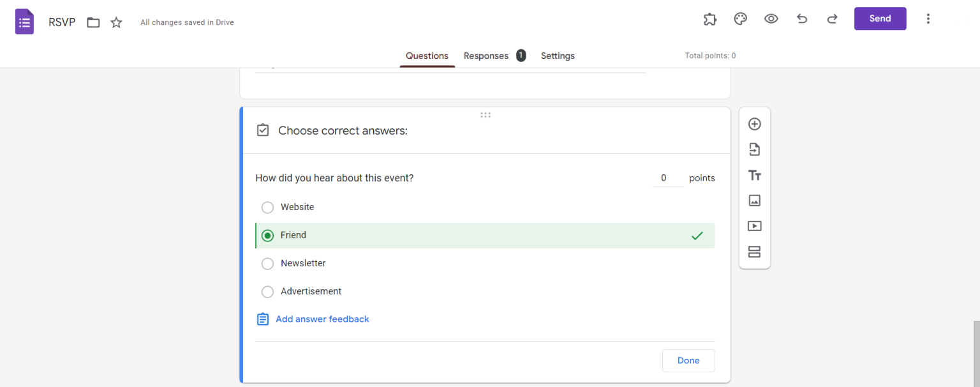Add title and description
This screenshot has width=980, height=387.
(x=755, y=175)
